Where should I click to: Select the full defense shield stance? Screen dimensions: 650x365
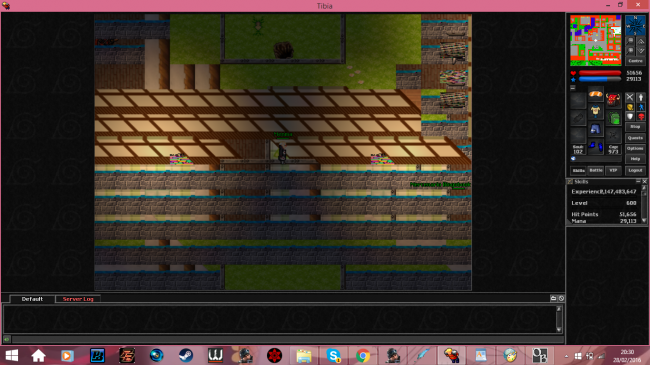(x=630, y=117)
